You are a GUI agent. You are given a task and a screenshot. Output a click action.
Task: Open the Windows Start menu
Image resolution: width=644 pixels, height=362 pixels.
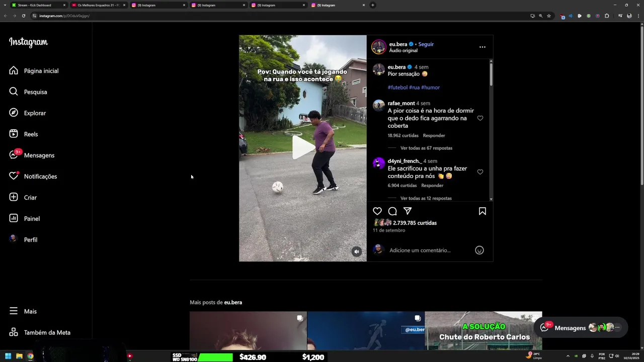pyautogui.click(x=8, y=356)
